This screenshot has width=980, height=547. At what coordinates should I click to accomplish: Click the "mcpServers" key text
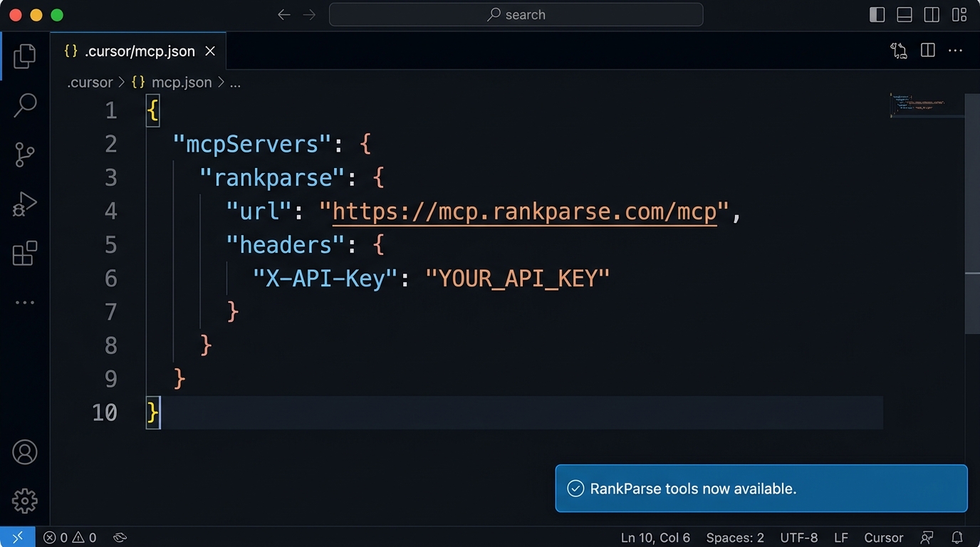pos(252,145)
